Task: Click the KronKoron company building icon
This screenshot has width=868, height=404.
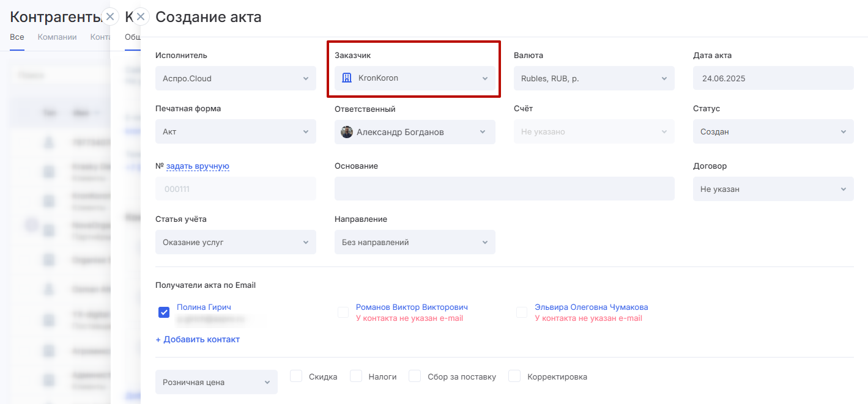Action: click(x=346, y=78)
